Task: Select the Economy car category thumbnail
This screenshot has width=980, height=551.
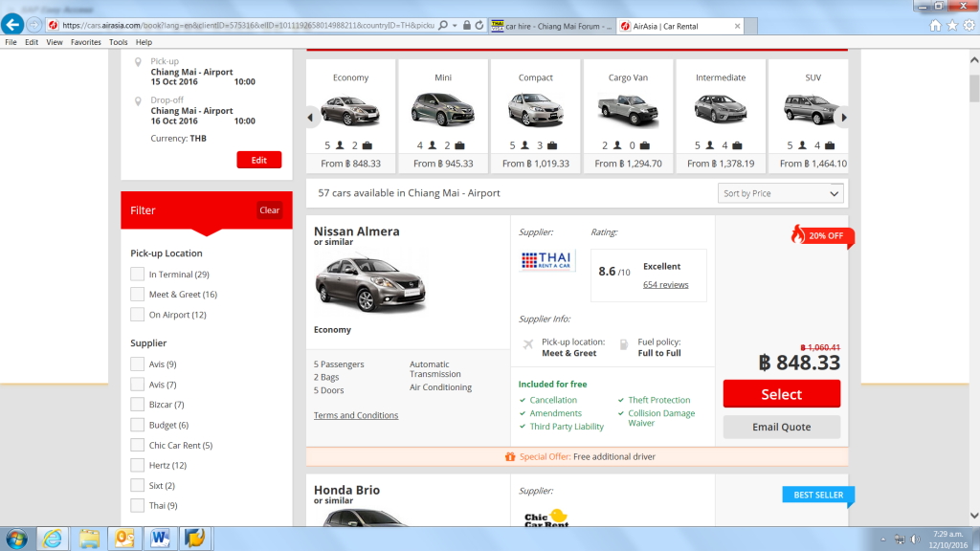Action: [350, 110]
